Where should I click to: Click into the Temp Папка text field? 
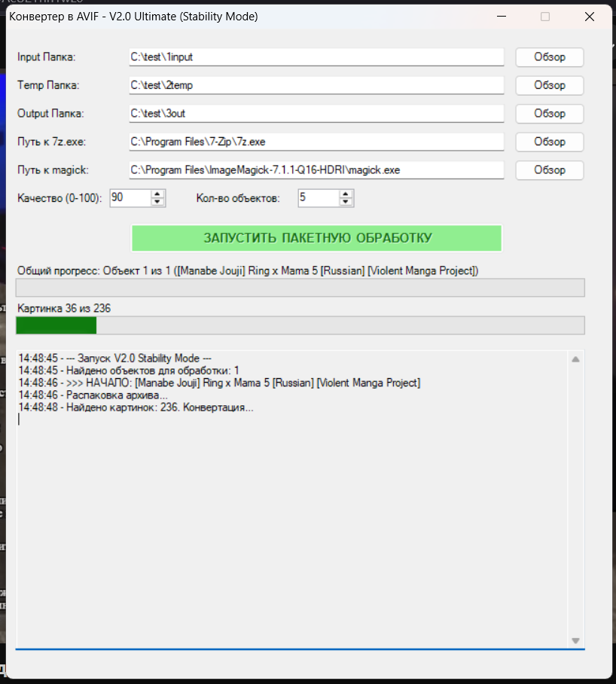(316, 85)
